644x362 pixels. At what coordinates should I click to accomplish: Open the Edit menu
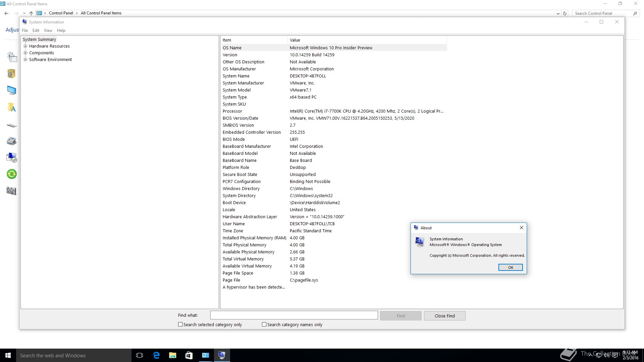pos(36,31)
